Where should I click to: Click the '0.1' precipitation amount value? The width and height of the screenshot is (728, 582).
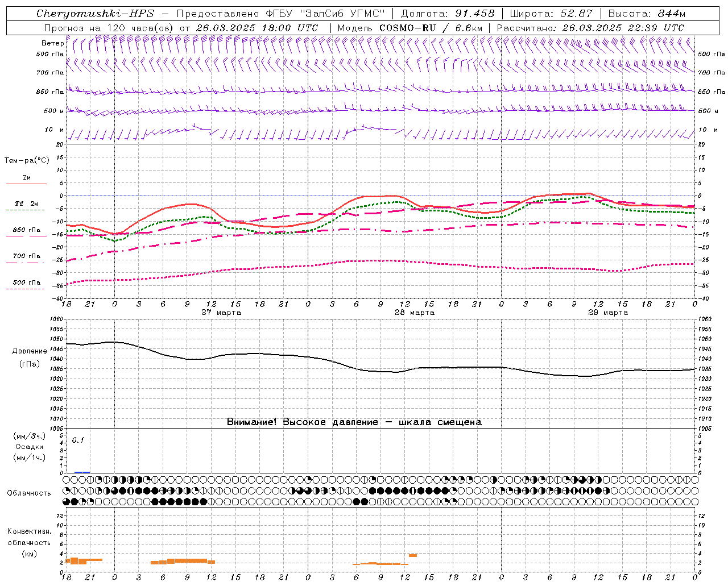78,440
